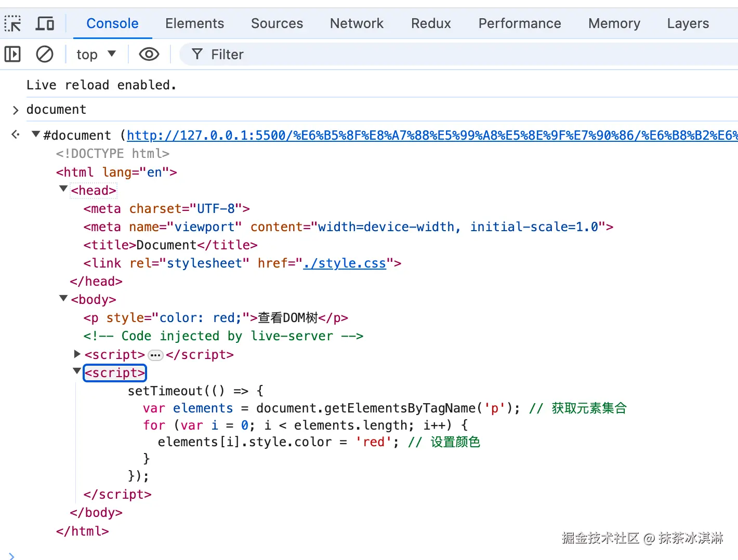Switch to the Console tab

(112, 23)
